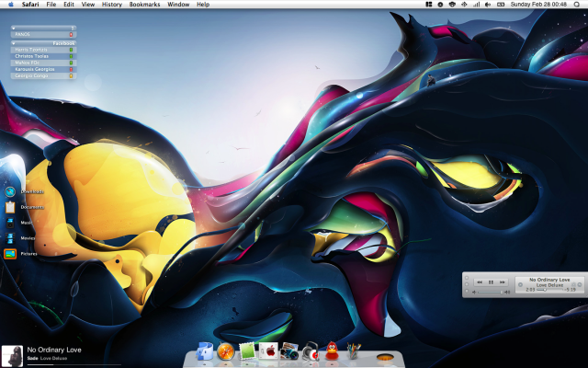588x368 pixels.
Task: Open the Music speaker shortcut
Action: pyautogui.click(x=10, y=223)
